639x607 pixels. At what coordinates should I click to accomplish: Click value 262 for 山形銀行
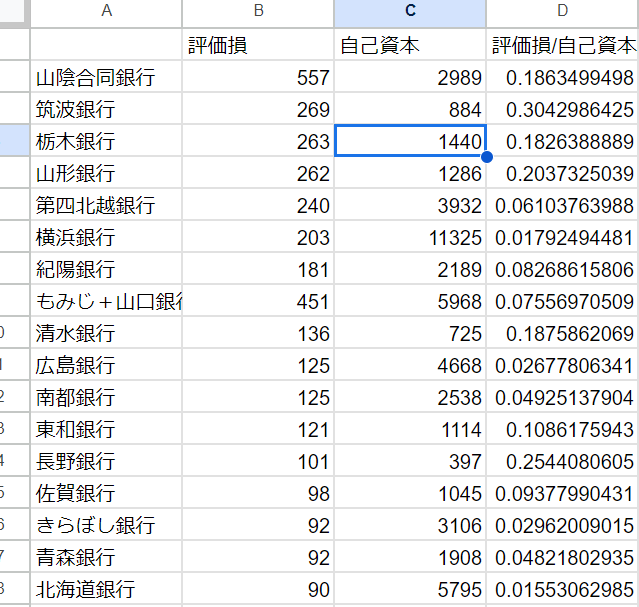(258, 173)
